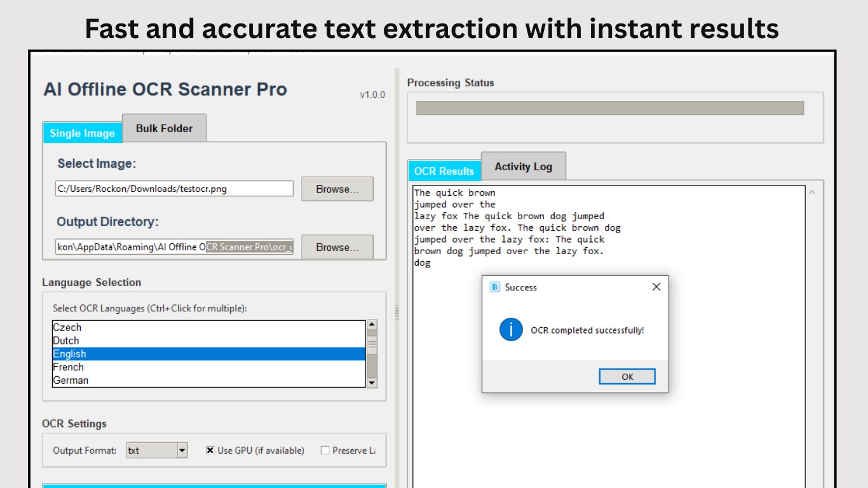Click Browse next to the Select Image field
Screen dimensions: 868x488
point(337,189)
